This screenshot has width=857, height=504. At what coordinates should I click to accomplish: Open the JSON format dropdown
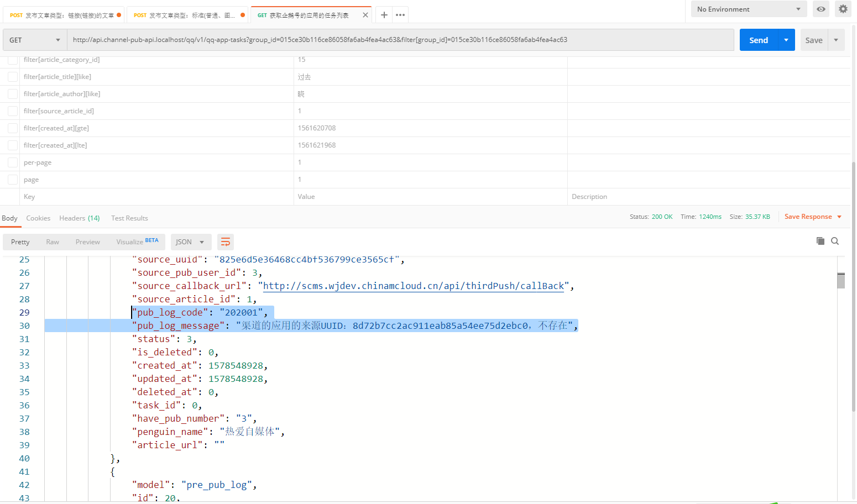190,242
